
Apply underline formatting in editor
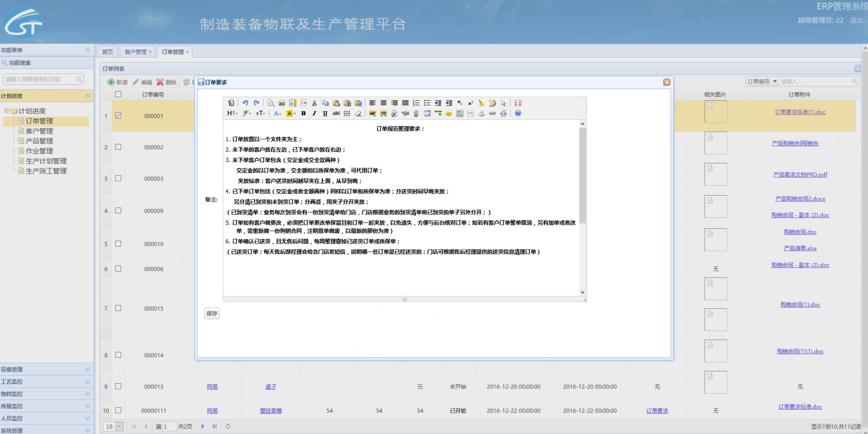[x=325, y=114]
